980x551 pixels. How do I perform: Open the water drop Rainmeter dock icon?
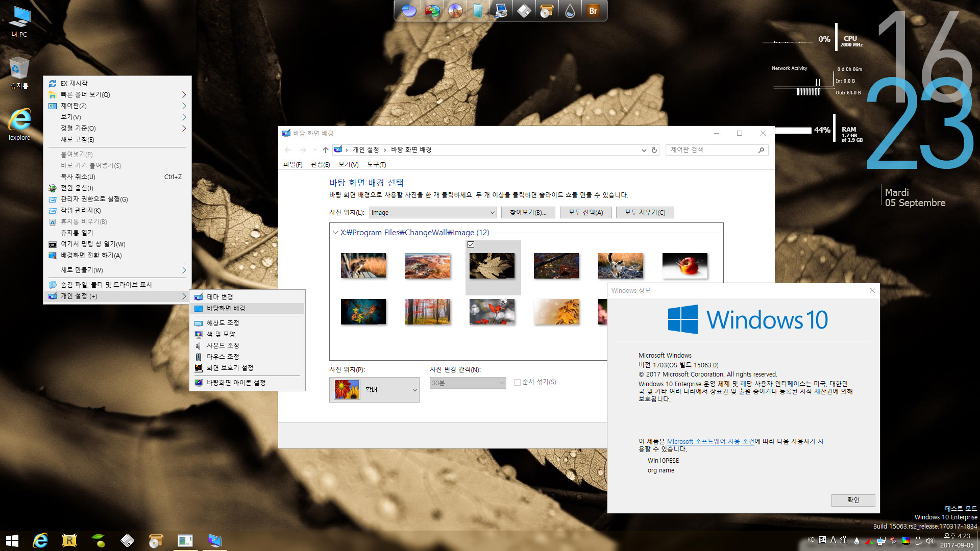coord(570,11)
